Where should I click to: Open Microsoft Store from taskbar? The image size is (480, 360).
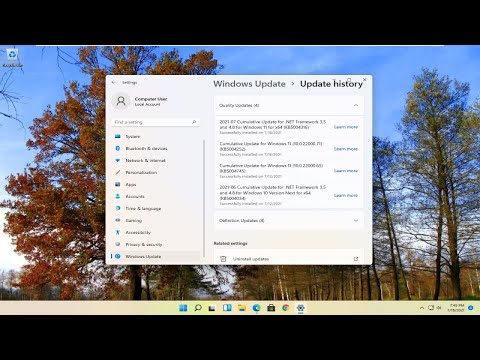pos(271,308)
